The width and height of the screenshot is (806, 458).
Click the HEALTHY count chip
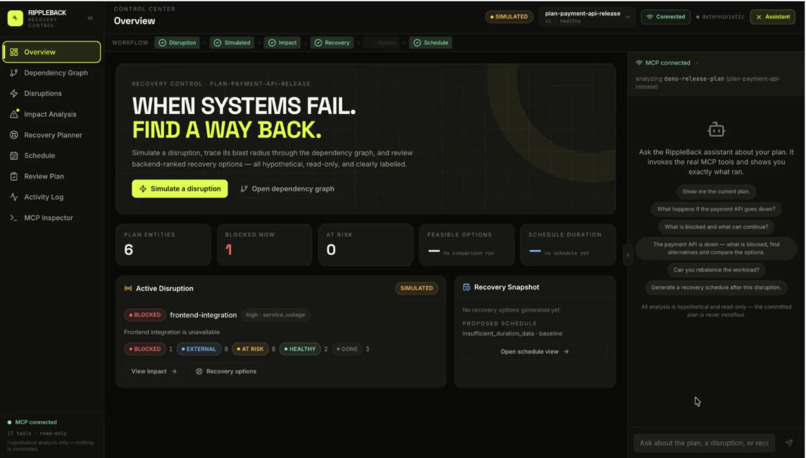pos(300,349)
